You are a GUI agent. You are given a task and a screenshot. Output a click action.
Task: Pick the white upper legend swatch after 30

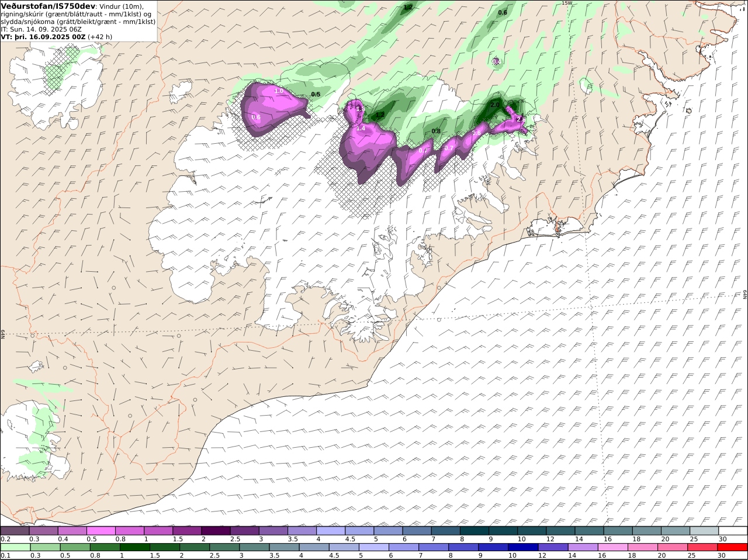[733, 531]
